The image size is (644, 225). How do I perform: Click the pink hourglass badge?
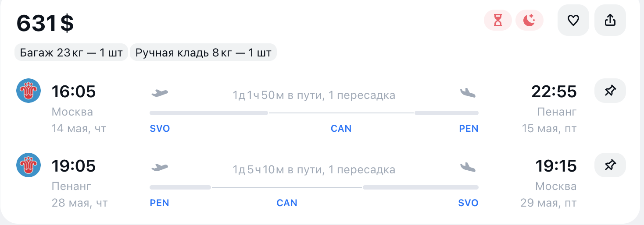tap(497, 20)
